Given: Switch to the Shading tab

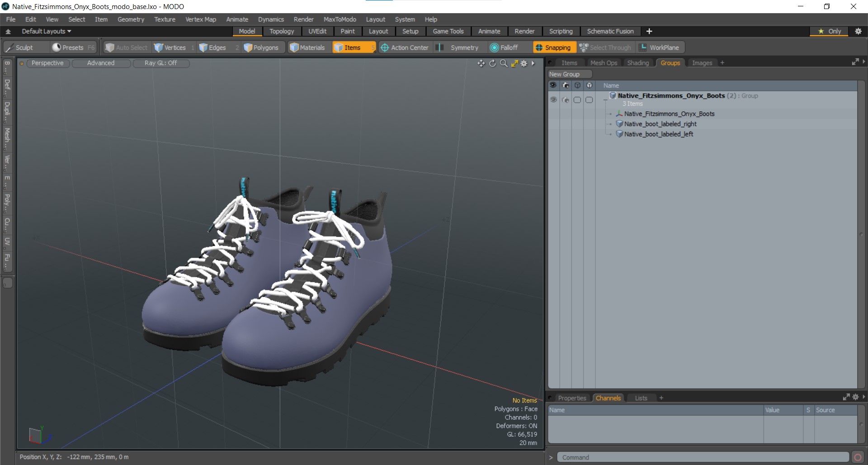Looking at the screenshot, I should click(x=638, y=63).
